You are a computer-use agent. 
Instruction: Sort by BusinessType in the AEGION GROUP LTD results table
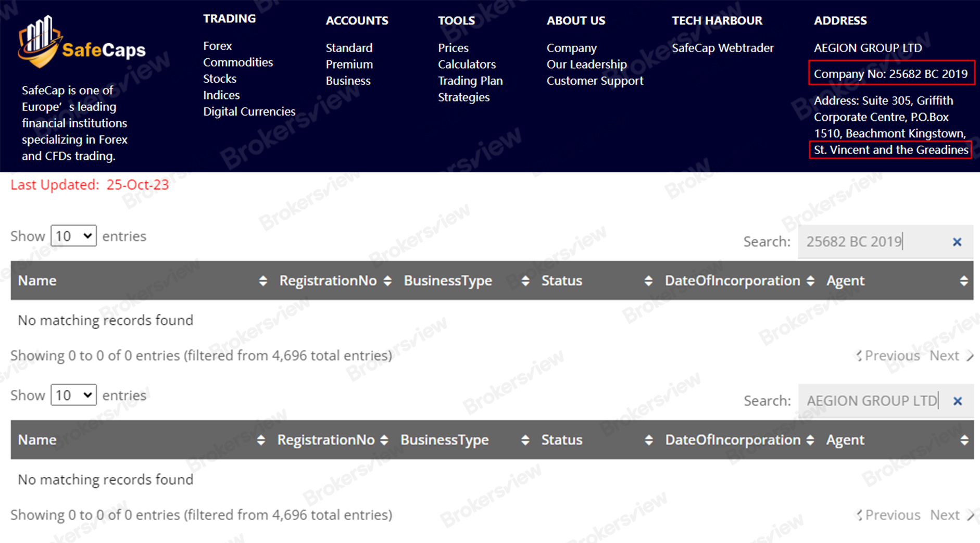click(525, 440)
